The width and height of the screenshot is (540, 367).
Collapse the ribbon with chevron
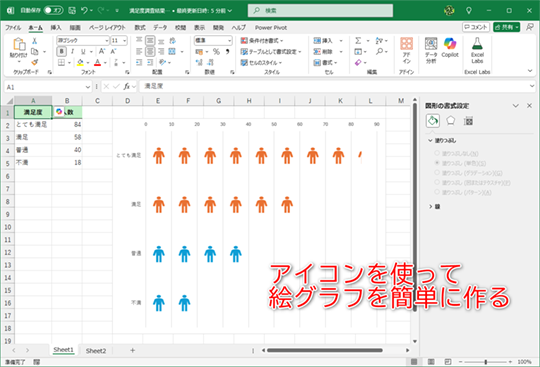[x=530, y=71]
